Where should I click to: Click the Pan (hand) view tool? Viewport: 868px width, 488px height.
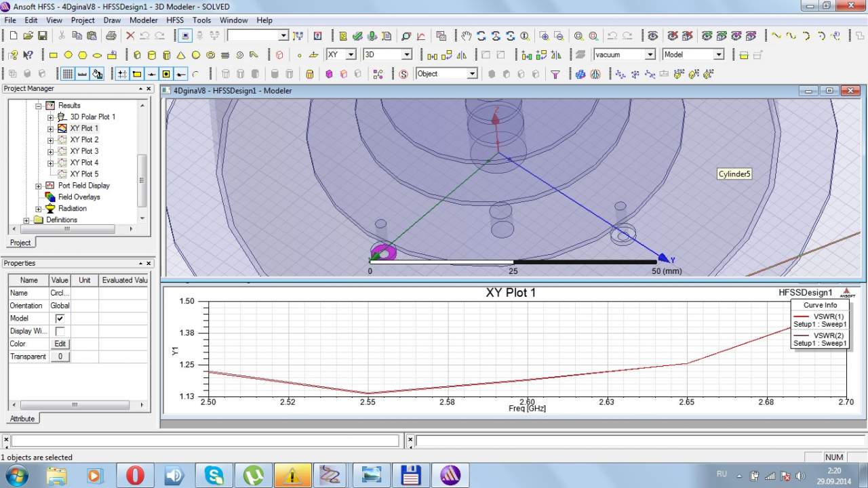(466, 36)
